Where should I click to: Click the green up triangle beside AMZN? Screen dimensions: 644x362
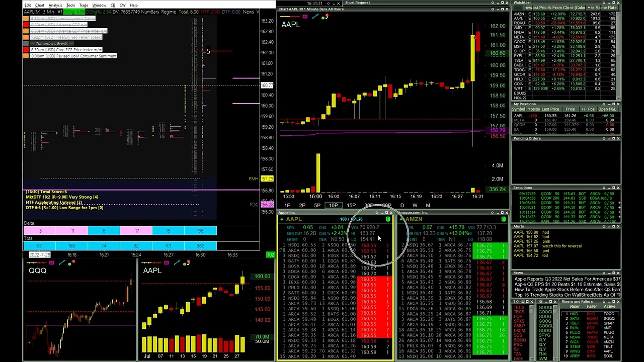[x=401, y=219]
